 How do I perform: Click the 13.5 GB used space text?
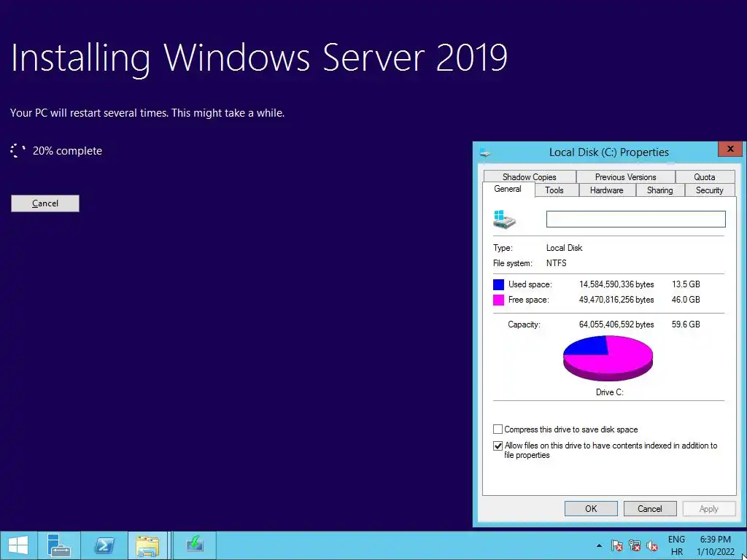click(x=686, y=284)
